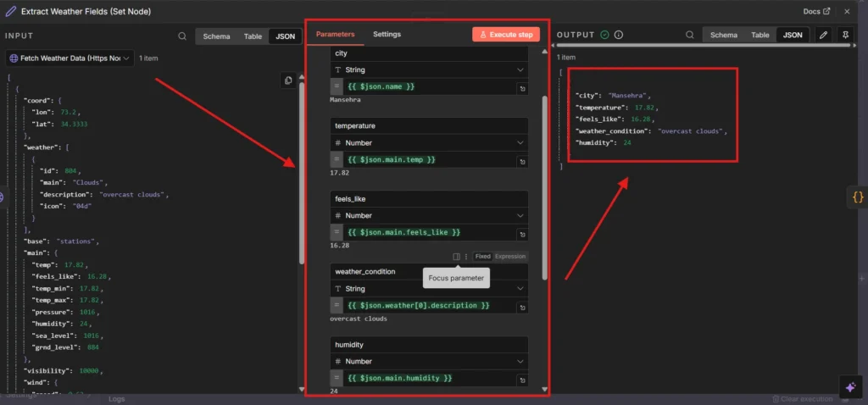Click the $json.main.feels_like expression field
The height and width of the screenshot is (405, 868).
430,232
